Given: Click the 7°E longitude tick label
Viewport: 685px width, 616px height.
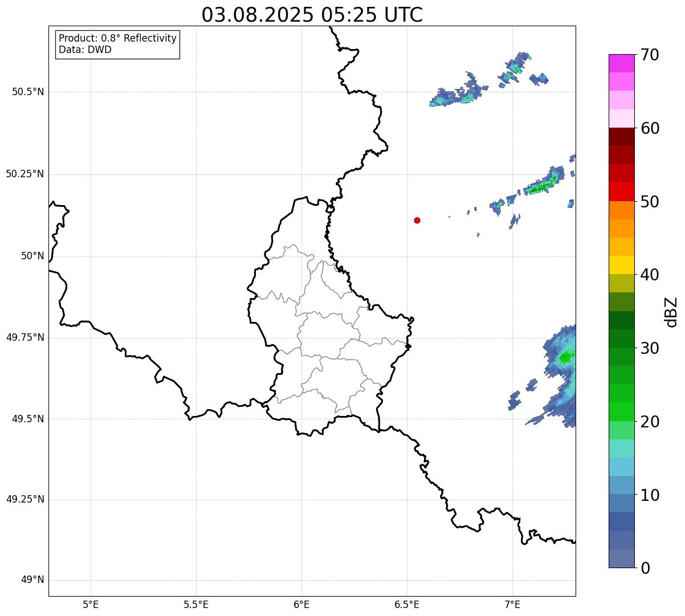Looking at the screenshot, I should (x=512, y=603).
